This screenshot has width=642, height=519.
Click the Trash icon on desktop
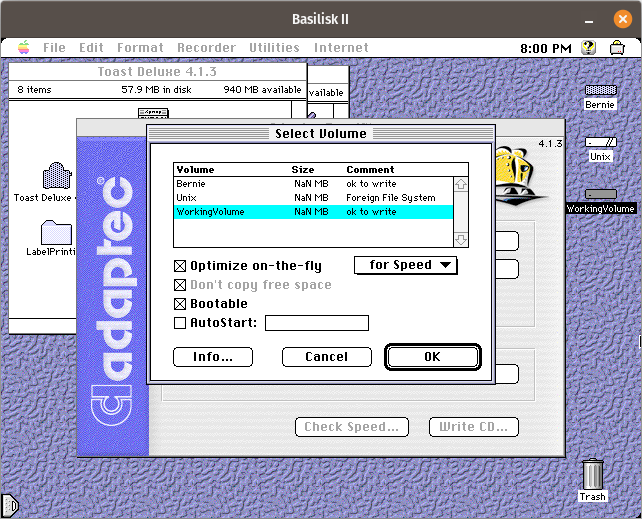coord(592,474)
